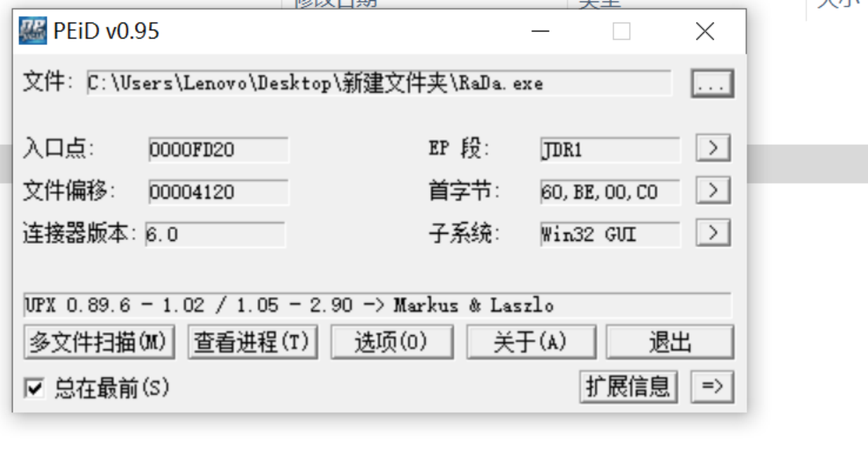
Task: Click the first bytes field 60,BE,00,C0
Action: [x=610, y=192]
